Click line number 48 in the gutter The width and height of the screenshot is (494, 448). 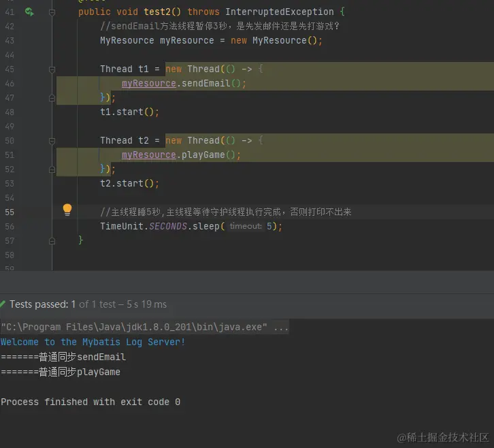pyautogui.click(x=10, y=112)
